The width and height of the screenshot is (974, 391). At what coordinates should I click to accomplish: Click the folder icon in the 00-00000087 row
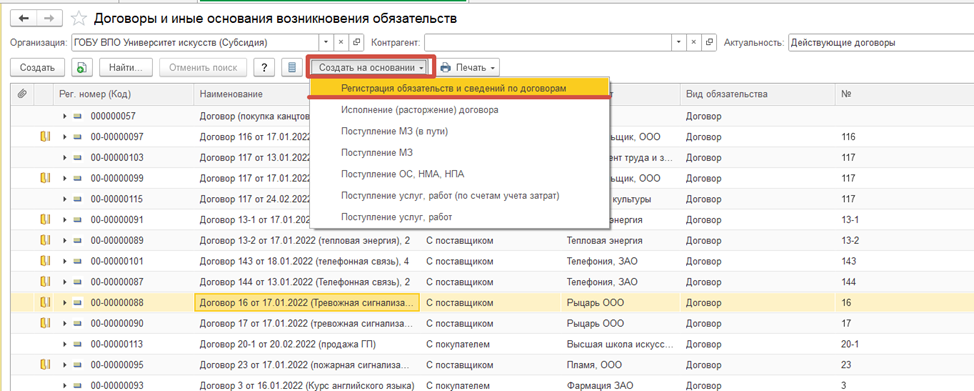44,282
